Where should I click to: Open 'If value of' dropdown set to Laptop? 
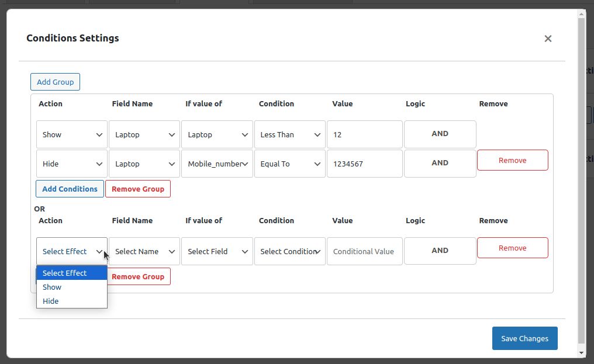(217, 134)
